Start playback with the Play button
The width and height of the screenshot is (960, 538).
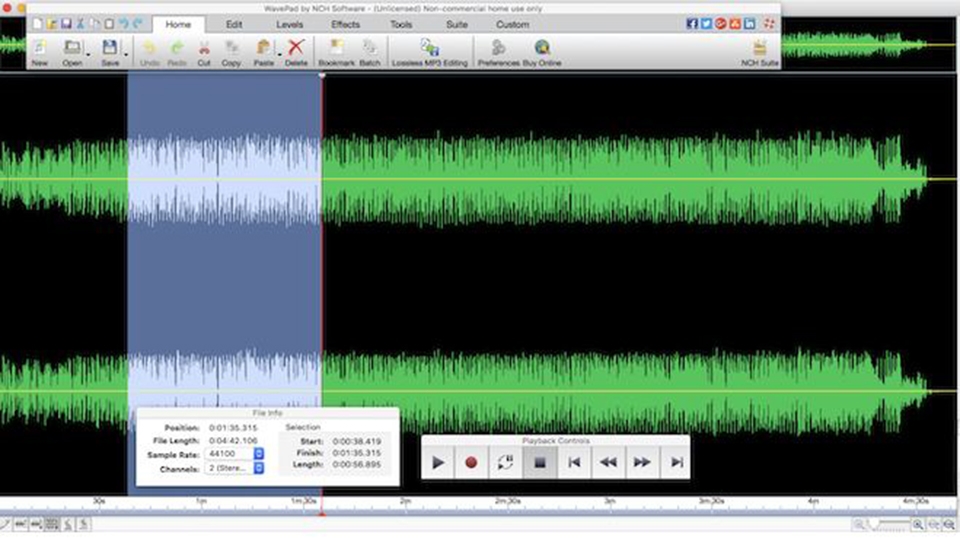[438, 462]
